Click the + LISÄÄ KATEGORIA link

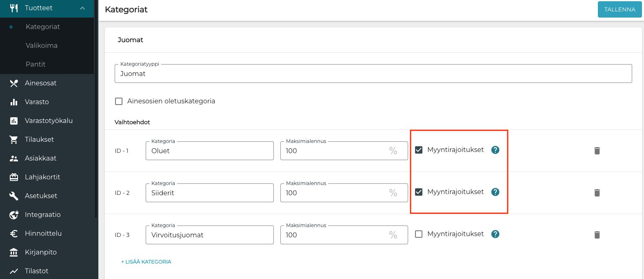(146, 262)
